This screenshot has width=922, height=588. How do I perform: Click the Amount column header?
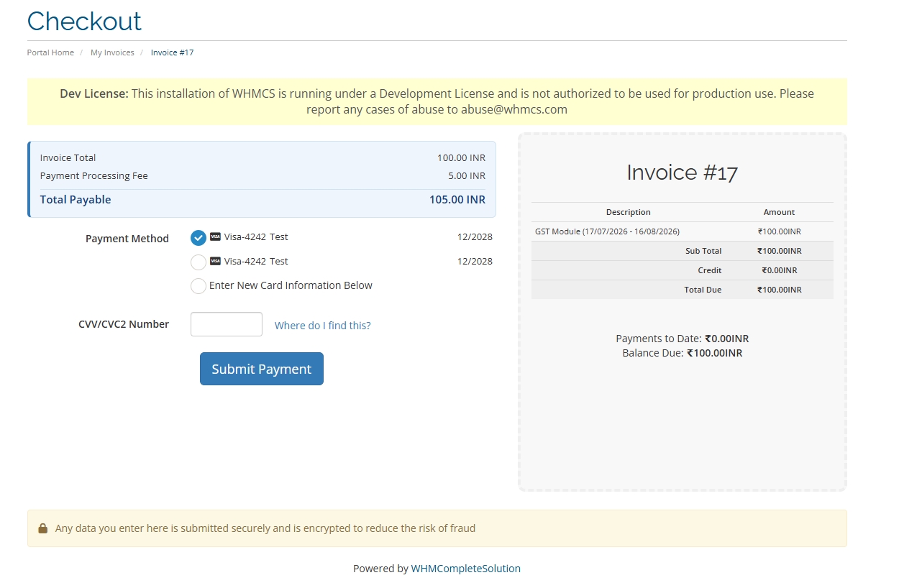click(x=779, y=212)
